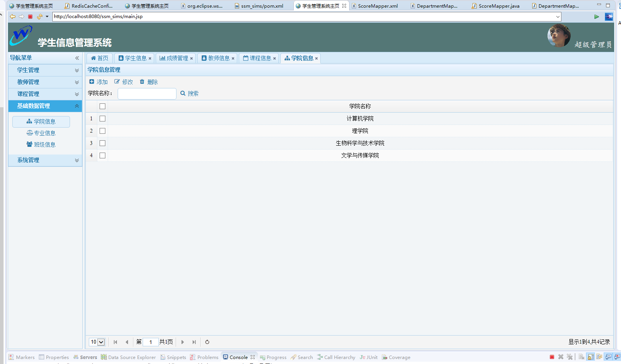Stop loading the browser page
The height and width of the screenshot is (364, 621).
30,17
